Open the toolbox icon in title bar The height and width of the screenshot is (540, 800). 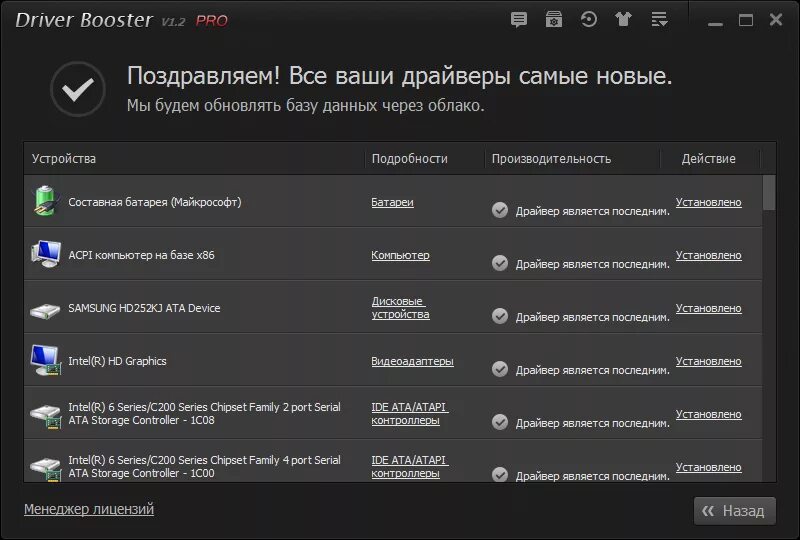click(554, 20)
